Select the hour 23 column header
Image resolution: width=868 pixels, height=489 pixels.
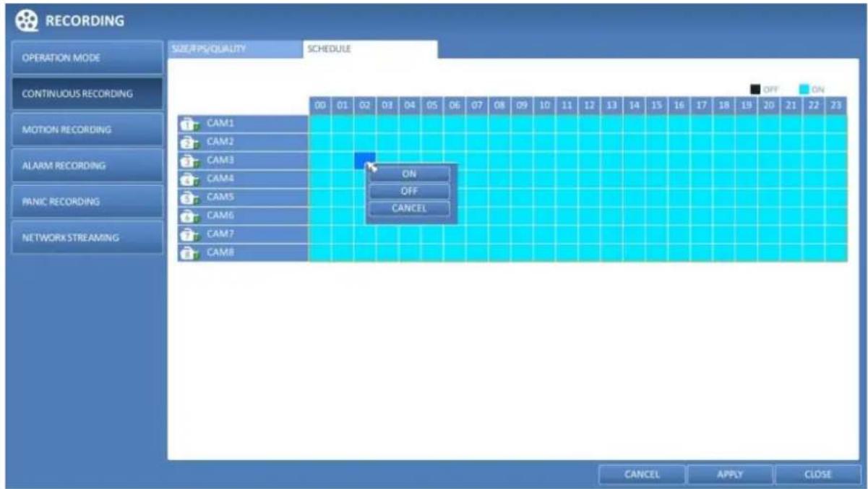(836, 106)
